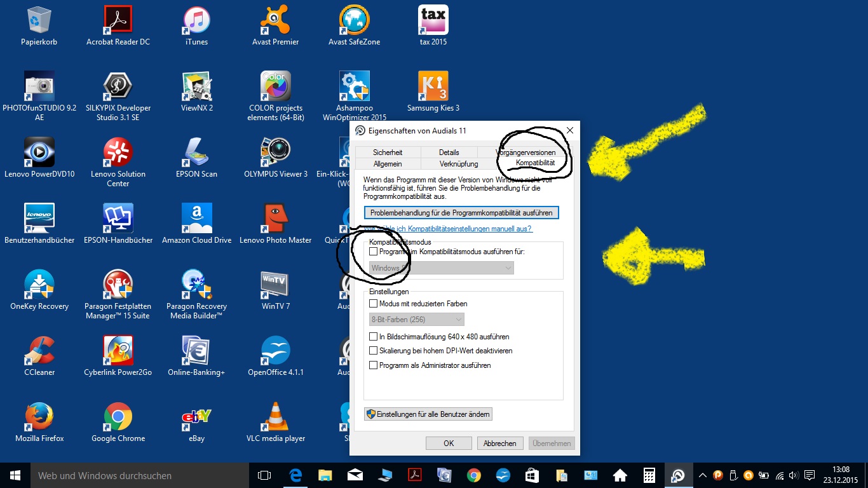Select COLOR projects elements icon

click(x=276, y=96)
